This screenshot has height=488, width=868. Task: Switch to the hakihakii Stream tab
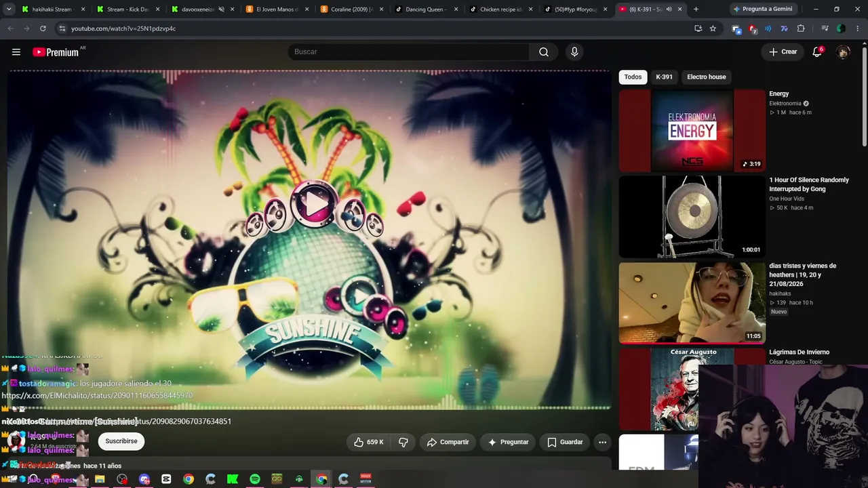point(53,9)
